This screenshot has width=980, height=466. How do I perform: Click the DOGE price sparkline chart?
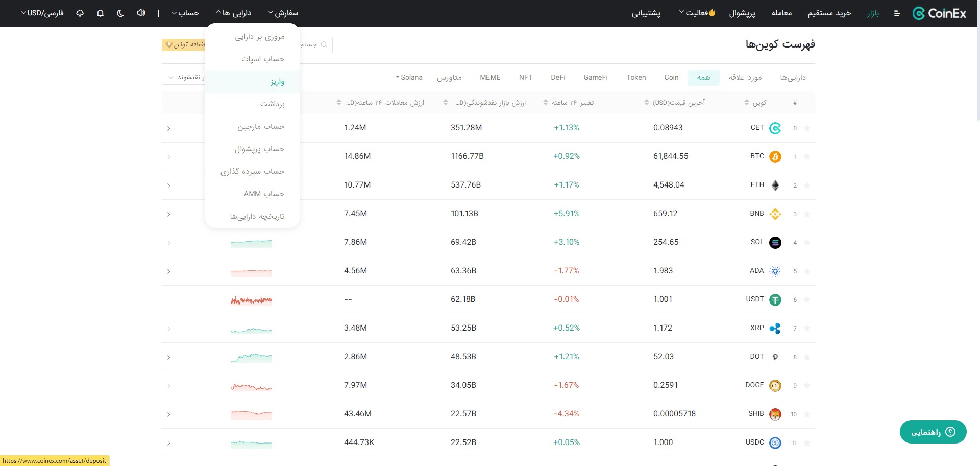251,386
